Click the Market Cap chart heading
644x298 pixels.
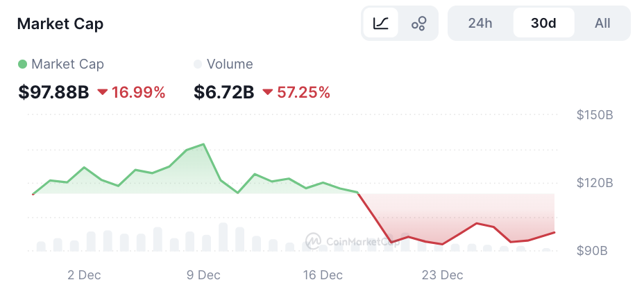tap(60, 24)
